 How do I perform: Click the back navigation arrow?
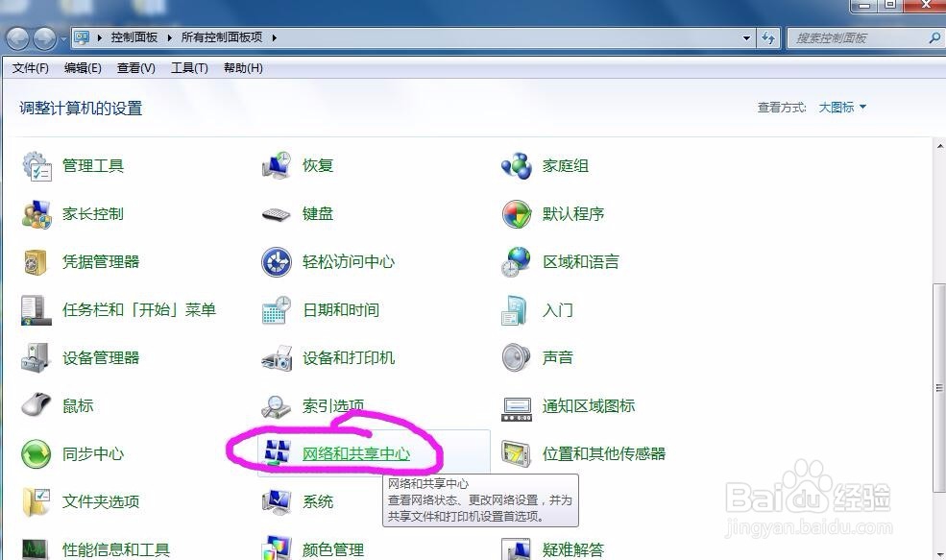pos(16,37)
